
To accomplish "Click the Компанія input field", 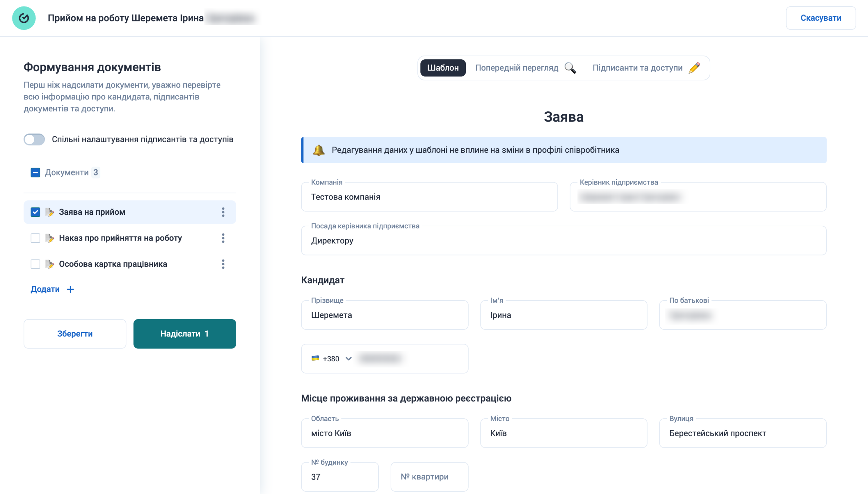I will tap(429, 197).
